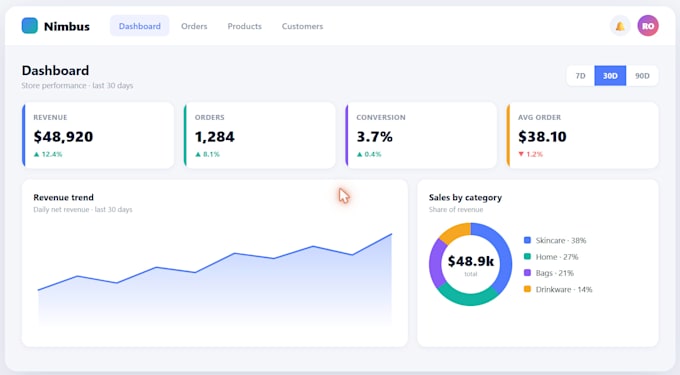
Task: Click the REVENUE card label
Action: (x=50, y=117)
